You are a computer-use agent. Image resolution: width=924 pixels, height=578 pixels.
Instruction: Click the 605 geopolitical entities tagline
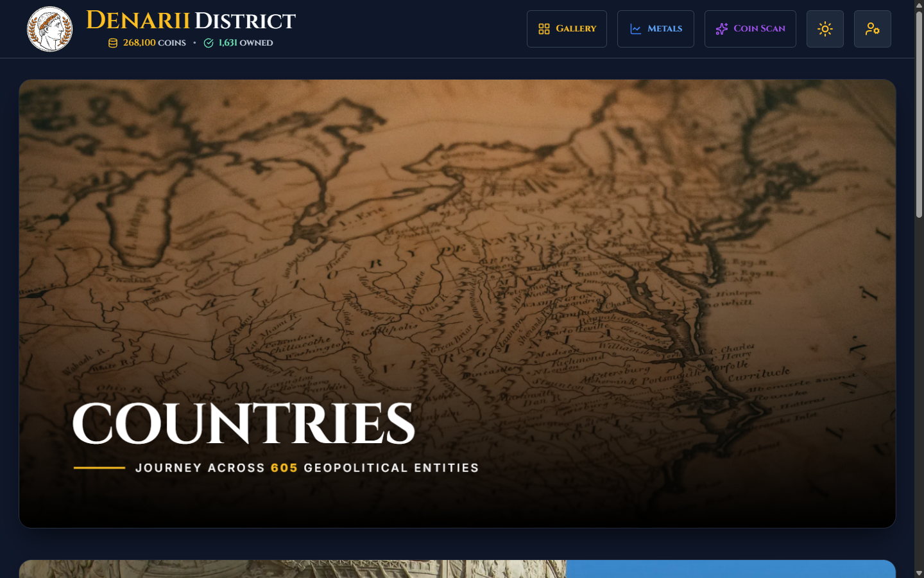pos(307,468)
